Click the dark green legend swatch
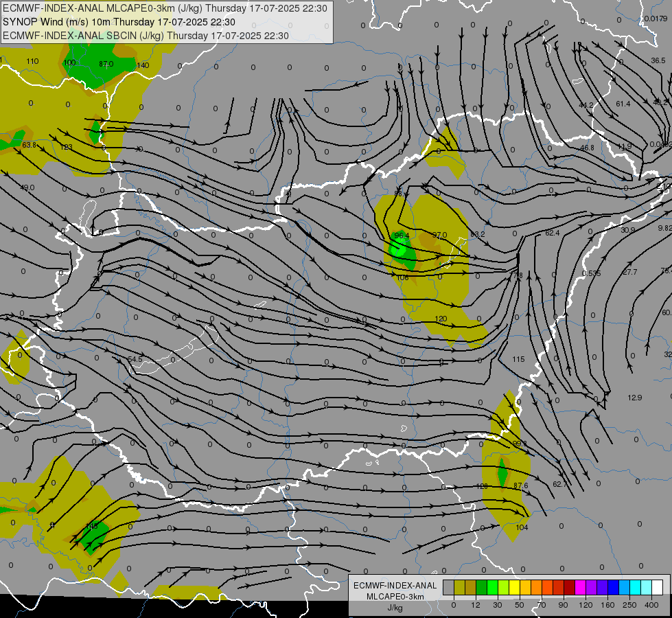 482,587
